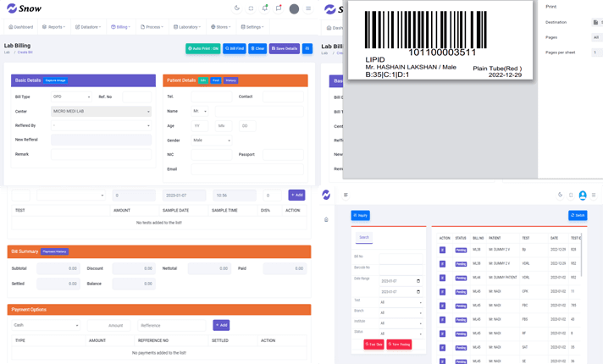603x364 pixels.
Task: Click the action icon for first pending bill
Action: click(442, 250)
